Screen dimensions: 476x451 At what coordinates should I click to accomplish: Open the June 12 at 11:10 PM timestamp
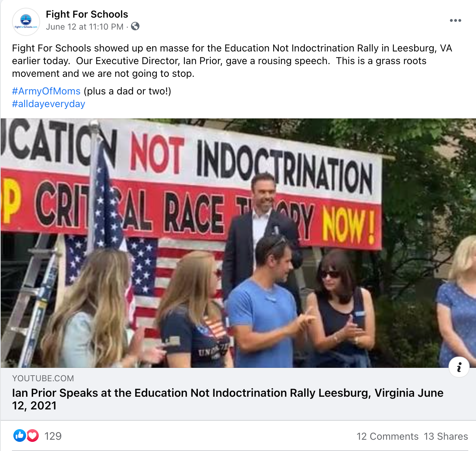[84, 27]
